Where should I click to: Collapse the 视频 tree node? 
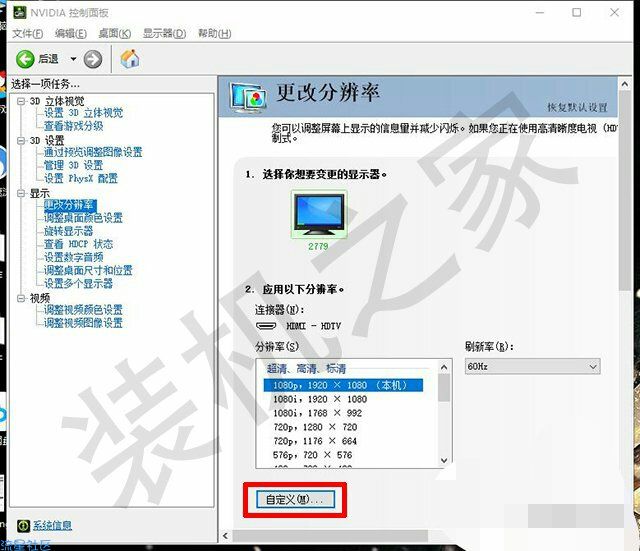(x=21, y=298)
